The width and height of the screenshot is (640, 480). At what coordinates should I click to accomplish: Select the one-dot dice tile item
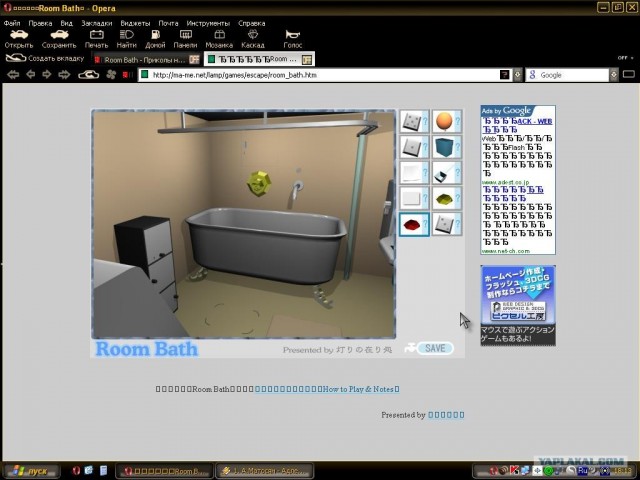pyautogui.click(x=410, y=147)
